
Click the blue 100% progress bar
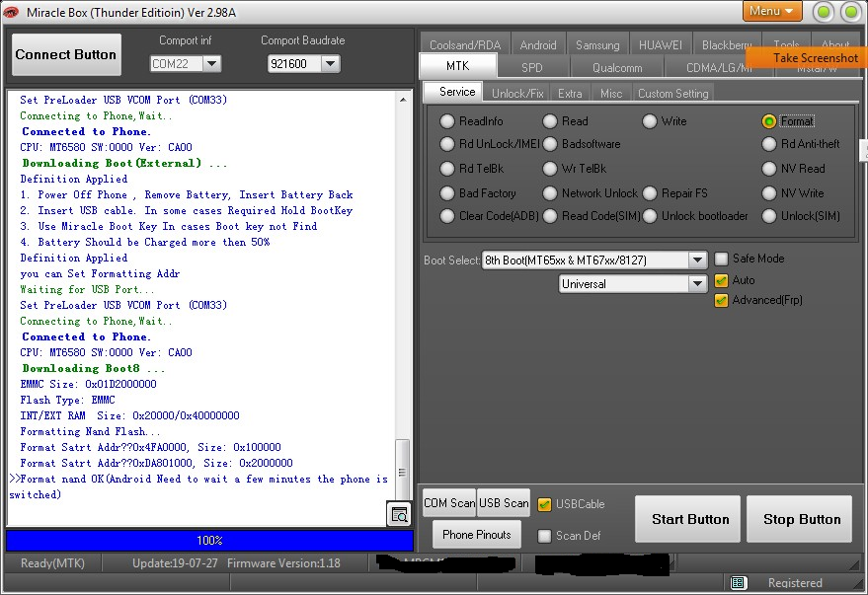pos(209,541)
